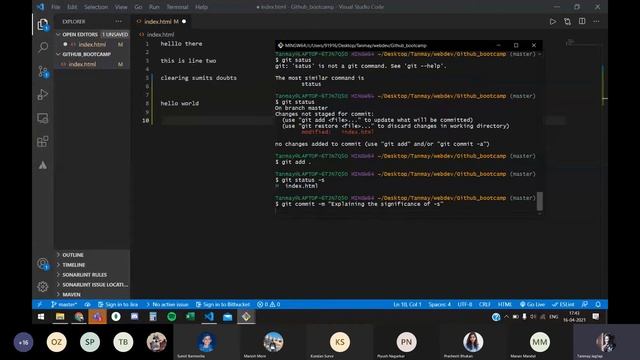
Task: Open the Edit menu
Action: pos(72,7)
